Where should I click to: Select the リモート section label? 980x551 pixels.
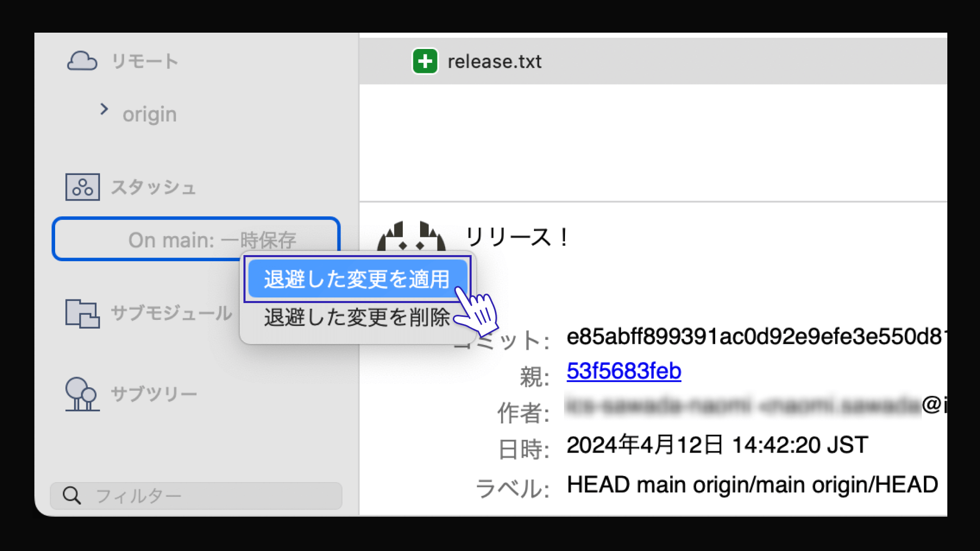145,61
